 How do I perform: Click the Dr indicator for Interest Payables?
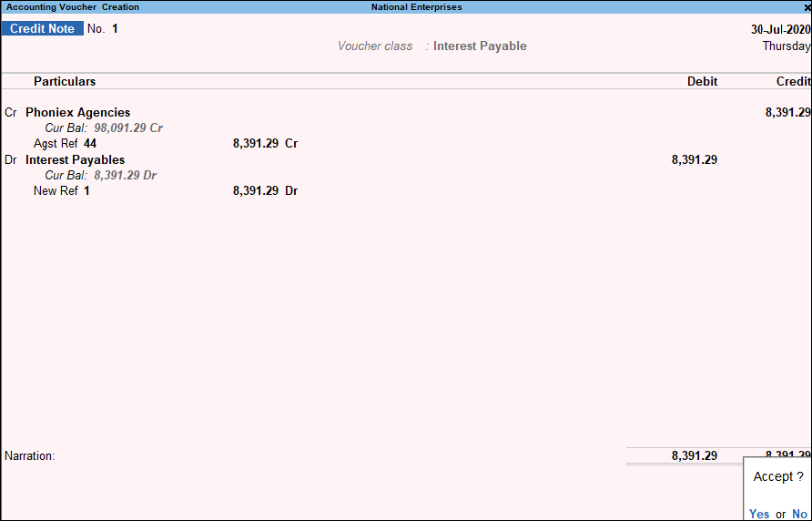(x=11, y=159)
